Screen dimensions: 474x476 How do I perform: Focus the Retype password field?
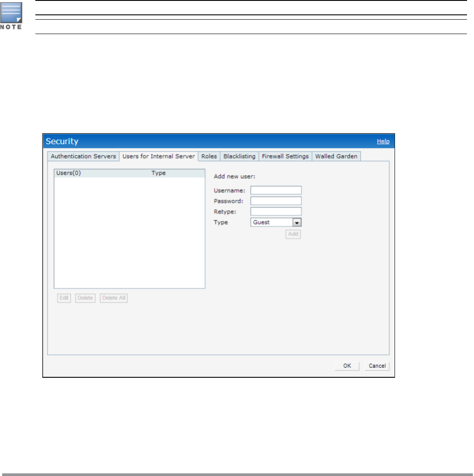coord(276,212)
